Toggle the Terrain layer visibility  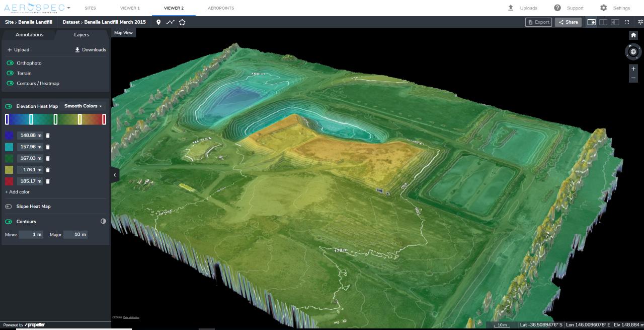click(10, 74)
